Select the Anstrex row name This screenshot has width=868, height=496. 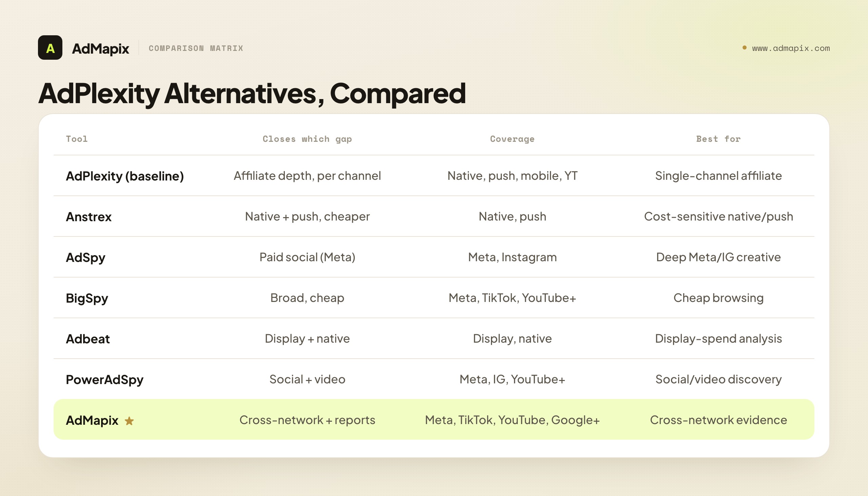click(x=89, y=217)
